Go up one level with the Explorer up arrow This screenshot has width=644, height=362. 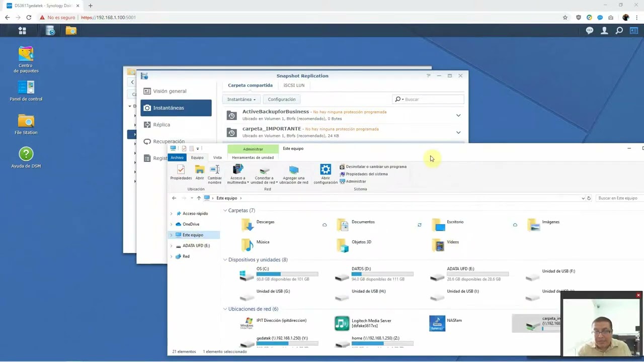pos(199,198)
